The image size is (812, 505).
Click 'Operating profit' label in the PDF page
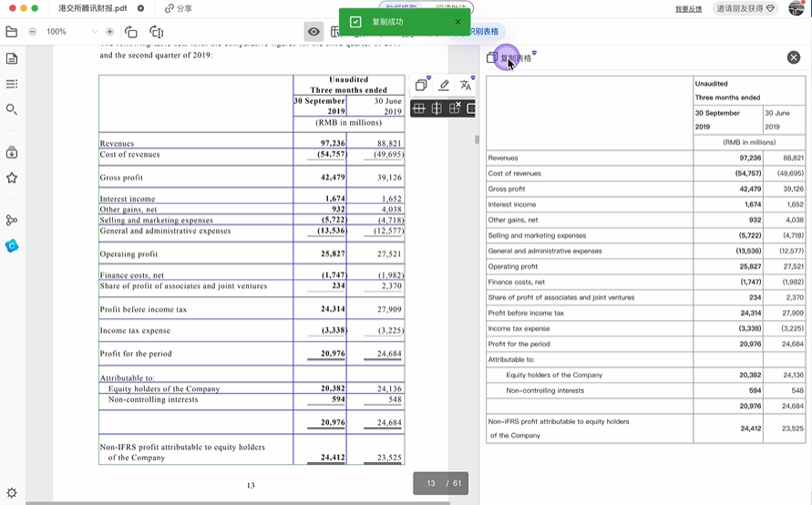[128, 253]
